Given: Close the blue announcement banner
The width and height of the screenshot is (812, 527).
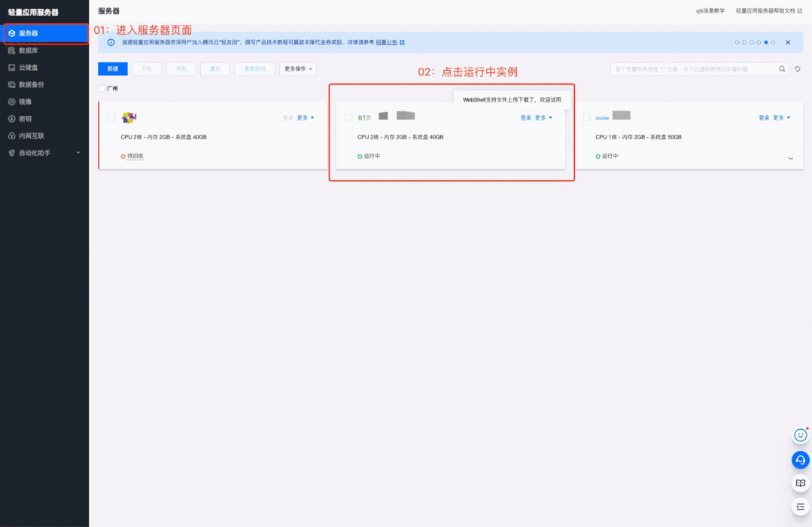Looking at the screenshot, I should [788, 42].
